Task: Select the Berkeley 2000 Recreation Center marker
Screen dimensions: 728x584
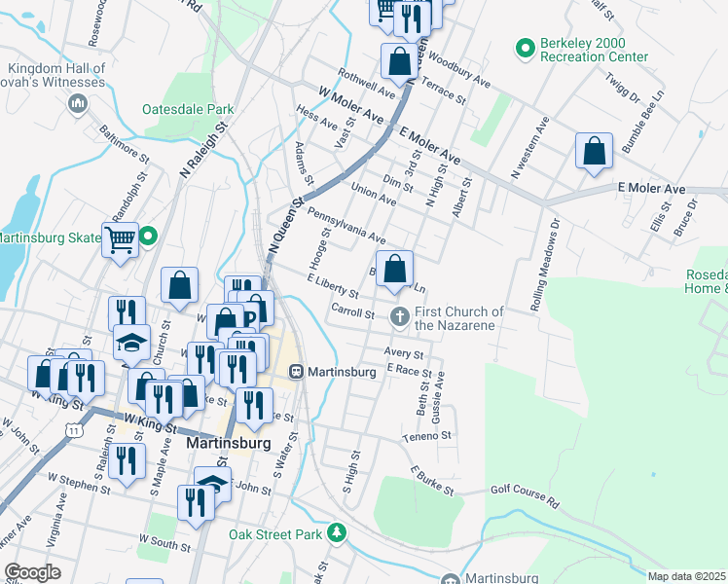Action: 525,47
